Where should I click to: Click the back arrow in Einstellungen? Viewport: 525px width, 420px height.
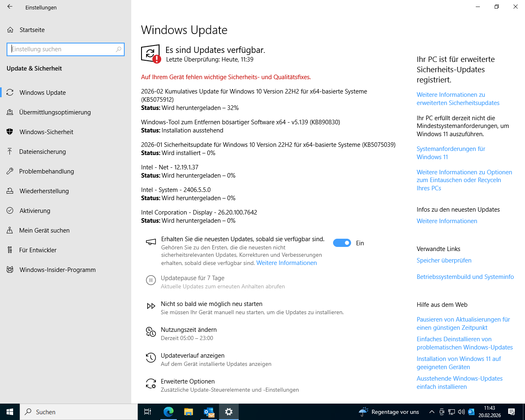pyautogui.click(x=10, y=7)
